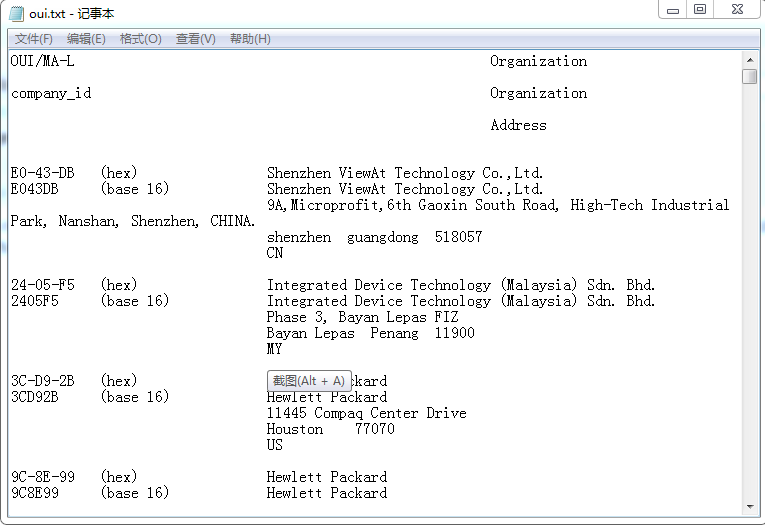This screenshot has width=765, height=529.
Task: Click the text 9C-8E-99
Action: [x=42, y=477]
